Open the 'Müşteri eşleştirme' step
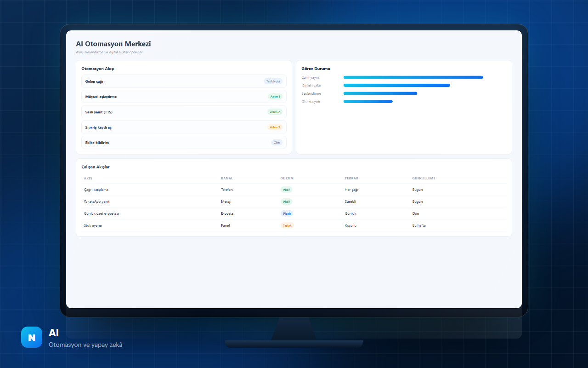The width and height of the screenshot is (588, 368). point(184,97)
